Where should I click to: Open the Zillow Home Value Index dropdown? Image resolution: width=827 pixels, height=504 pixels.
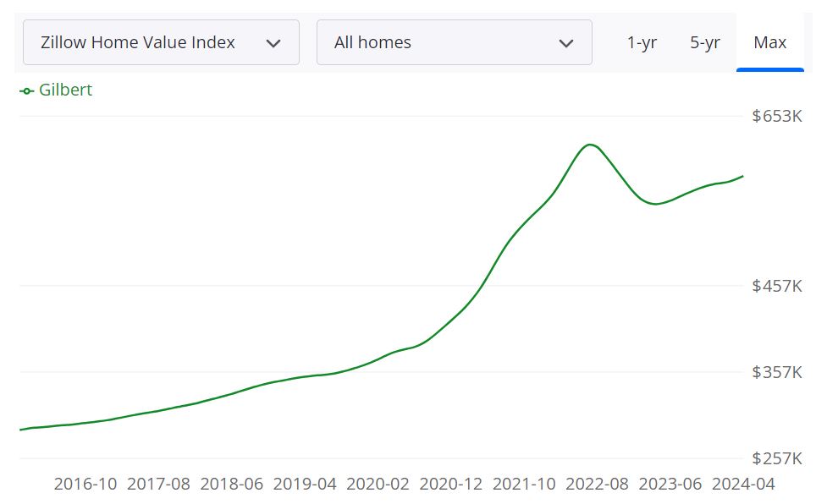[x=161, y=41]
